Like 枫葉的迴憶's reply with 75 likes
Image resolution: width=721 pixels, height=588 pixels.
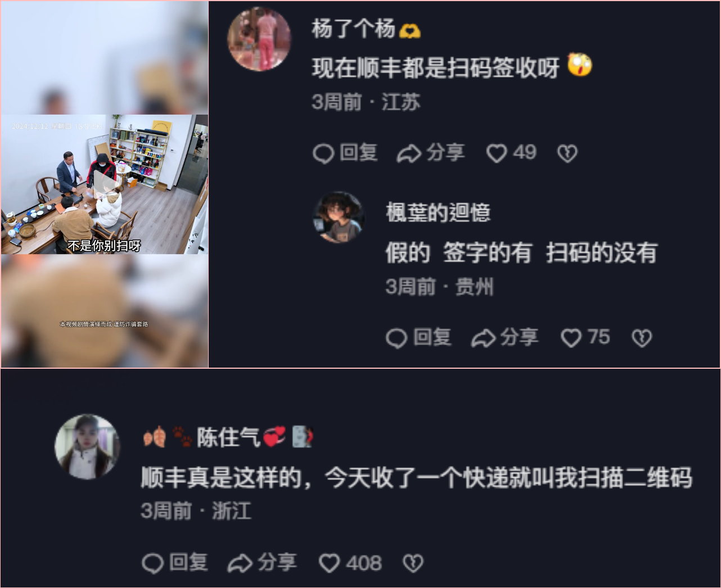[x=585, y=337]
